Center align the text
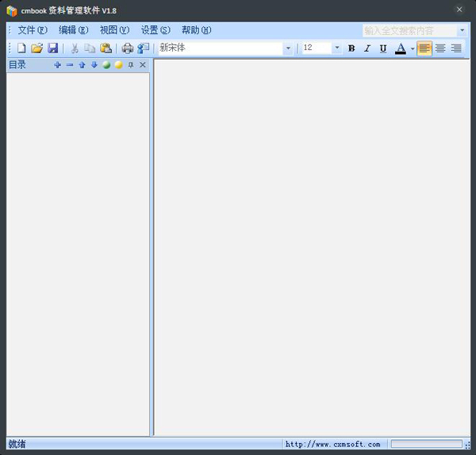Screen dimensions: 476x455 tap(440, 48)
